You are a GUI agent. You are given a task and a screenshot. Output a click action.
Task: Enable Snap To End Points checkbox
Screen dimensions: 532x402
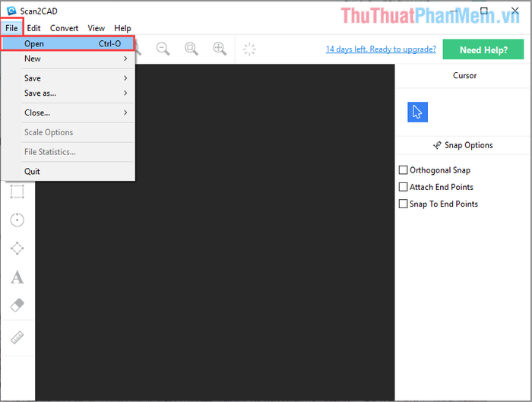(x=403, y=204)
